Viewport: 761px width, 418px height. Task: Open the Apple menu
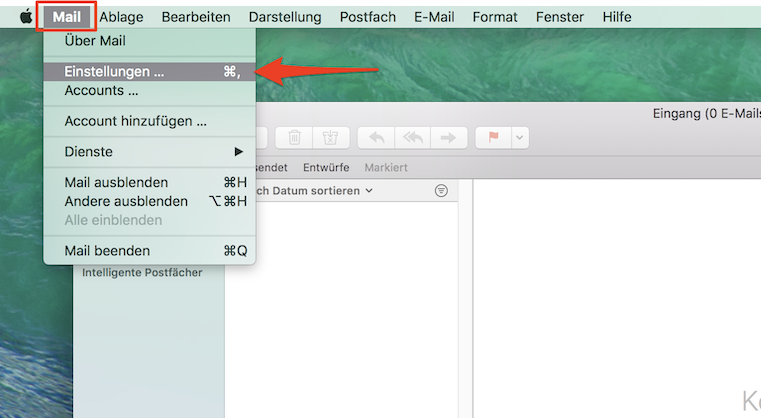point(26,17)
